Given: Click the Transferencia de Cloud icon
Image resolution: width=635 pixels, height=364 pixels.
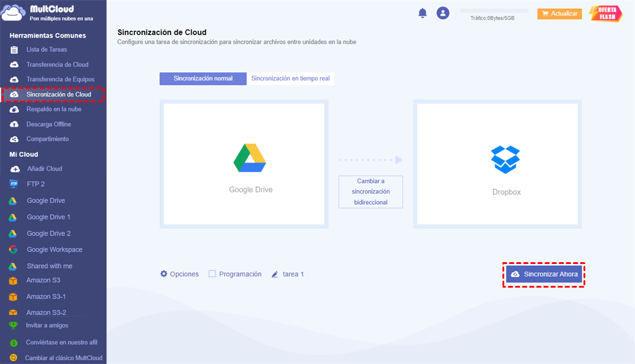Looking at the screenshot, I should click(14, 65).
